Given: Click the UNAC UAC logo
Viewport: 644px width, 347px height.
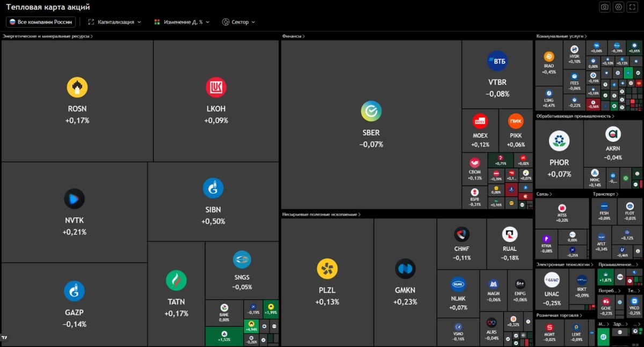Looking at the screenshot, I should click(552, 280).
